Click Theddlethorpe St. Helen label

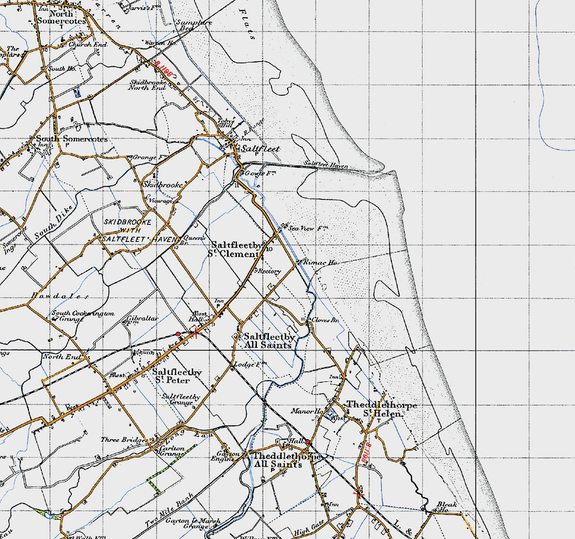click(x=382, y=410)
